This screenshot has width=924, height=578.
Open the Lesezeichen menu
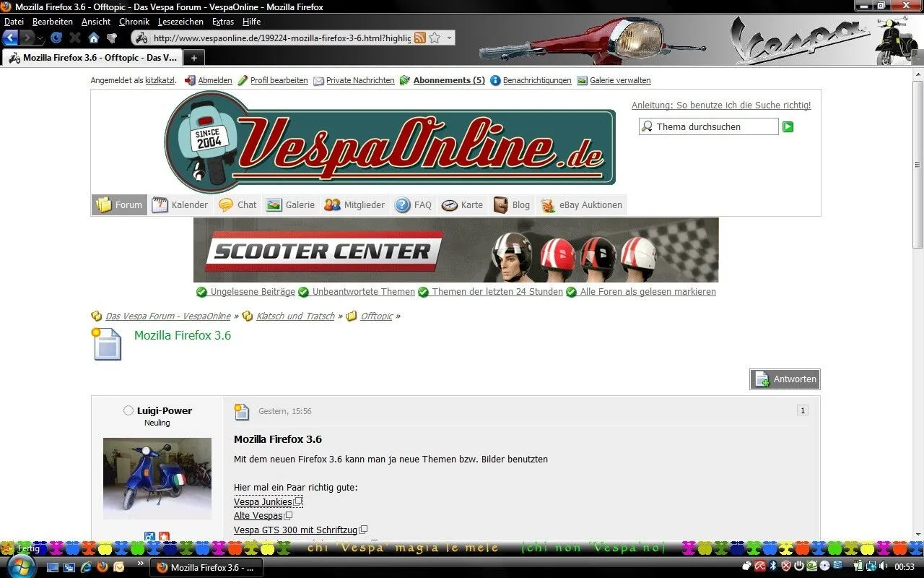[180, 22]
